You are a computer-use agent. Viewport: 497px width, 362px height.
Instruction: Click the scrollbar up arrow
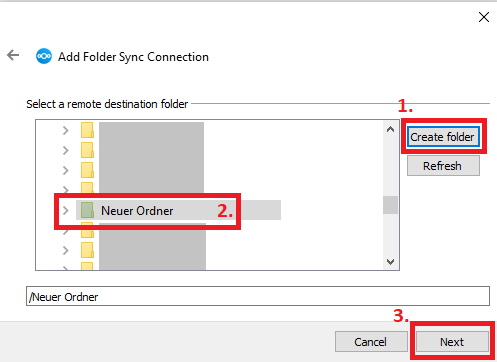(390, 129)
